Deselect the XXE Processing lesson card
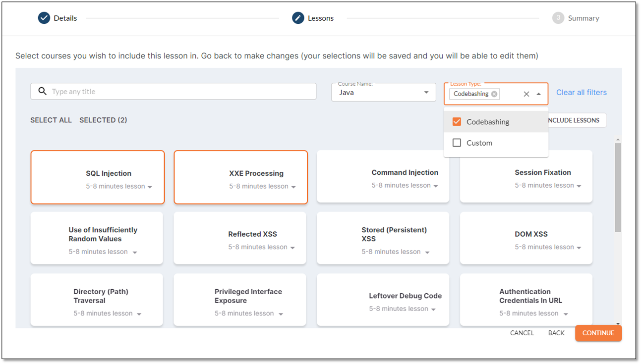Screen dimensions: 641x364 tap(240, 177)
